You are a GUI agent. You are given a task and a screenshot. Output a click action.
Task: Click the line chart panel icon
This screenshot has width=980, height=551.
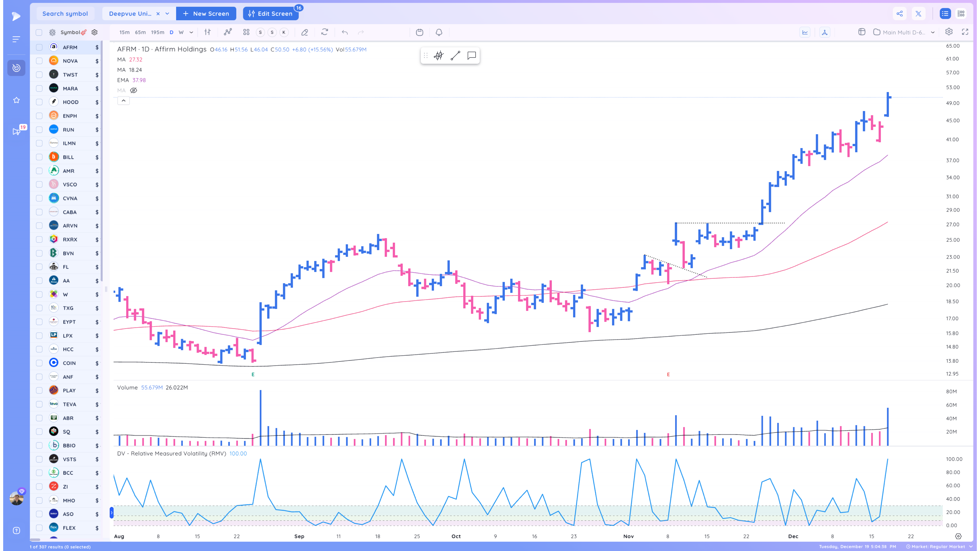coord(805,32)
